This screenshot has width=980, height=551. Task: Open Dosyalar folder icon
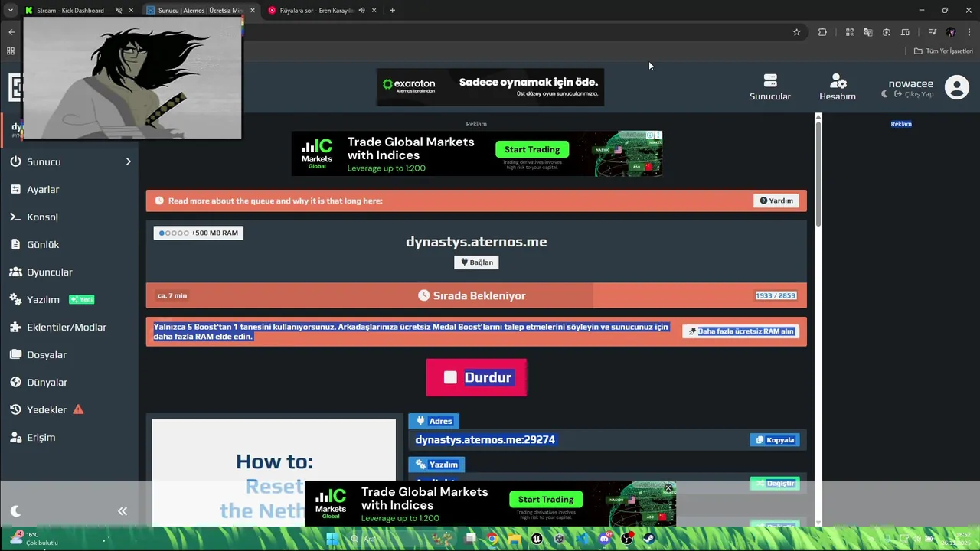pyautogui.click(x=15, y=354)
